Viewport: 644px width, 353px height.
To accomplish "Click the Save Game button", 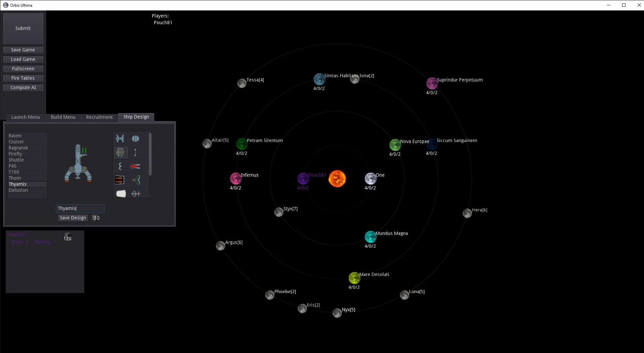I will (23, 50).
